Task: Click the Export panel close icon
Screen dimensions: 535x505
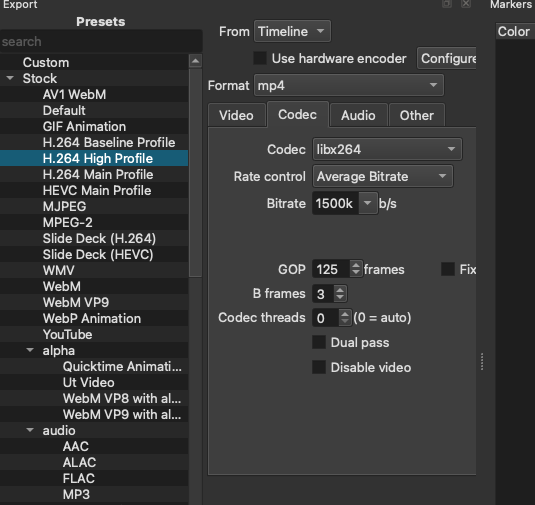Action: coord(466,4)
